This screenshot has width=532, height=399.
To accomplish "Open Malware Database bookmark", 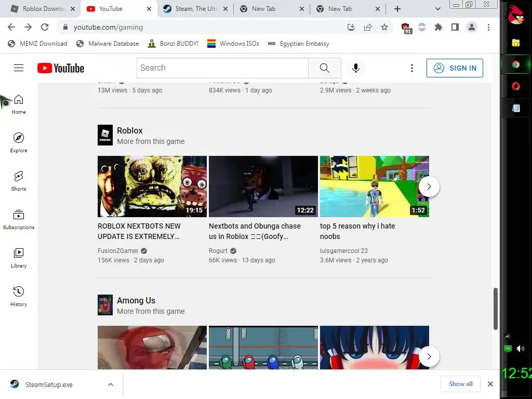I will [108, 44].
